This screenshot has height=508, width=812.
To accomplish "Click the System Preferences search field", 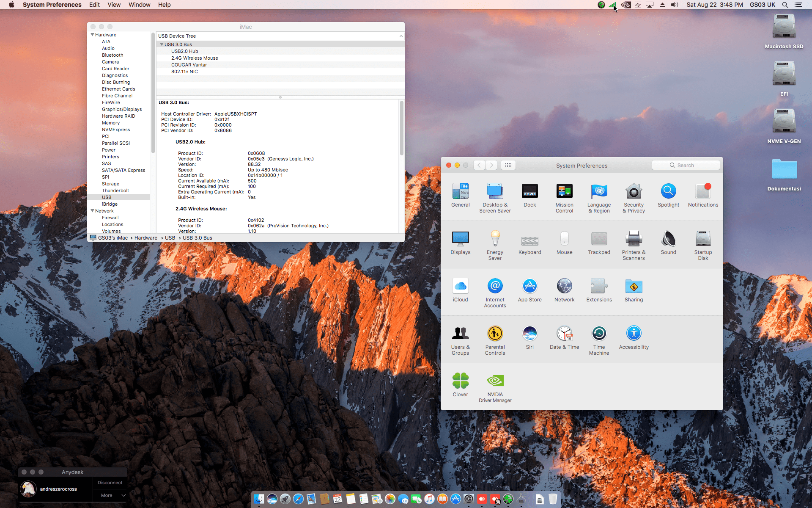I will [x=686, y=165].
